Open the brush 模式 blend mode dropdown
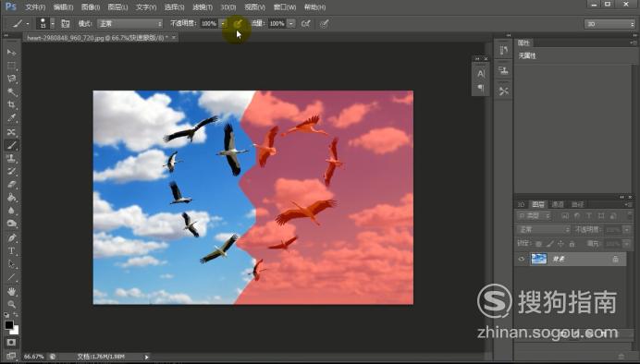Image resolution: width=640 pixels, height=364 pixels. (x=129, y=24)
